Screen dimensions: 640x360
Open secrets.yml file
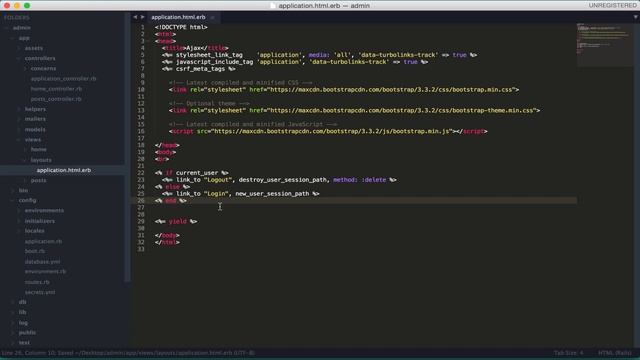(40, 292)
